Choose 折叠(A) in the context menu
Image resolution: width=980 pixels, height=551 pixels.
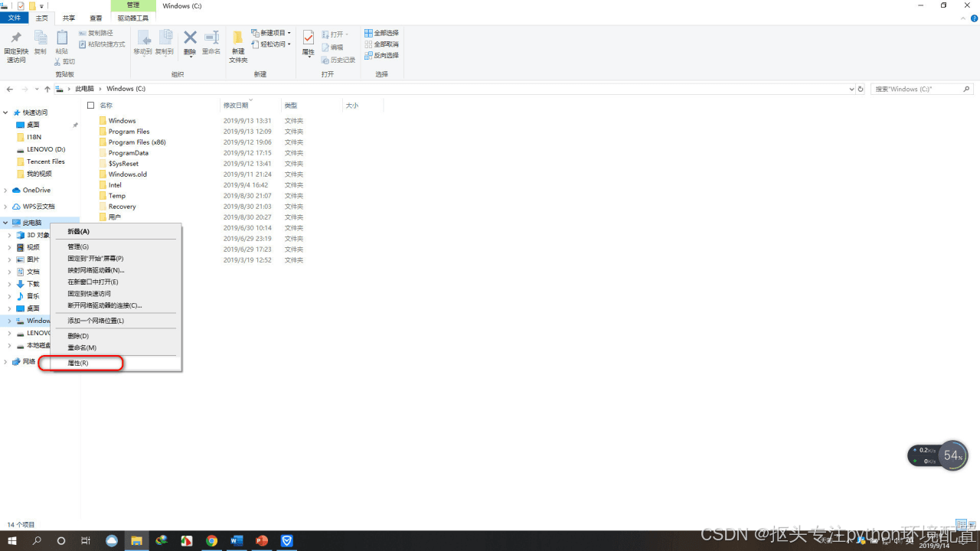(x=116, y=231)
